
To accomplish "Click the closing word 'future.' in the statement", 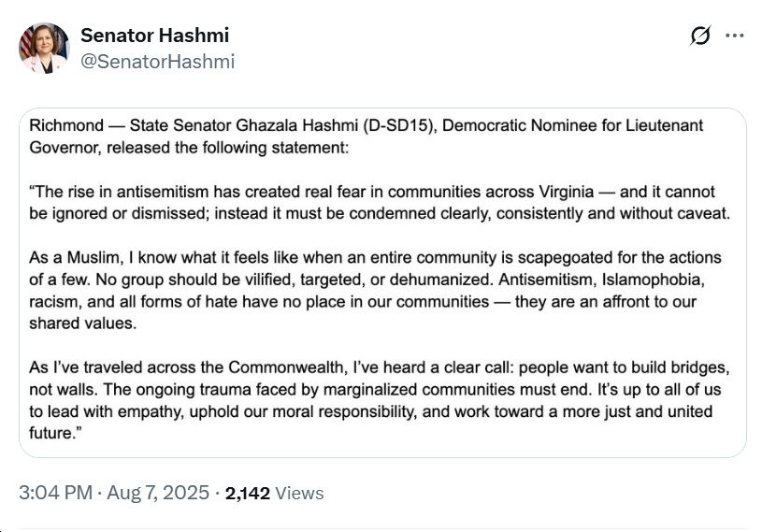I will pyautogui.click(x=55, y=433).
